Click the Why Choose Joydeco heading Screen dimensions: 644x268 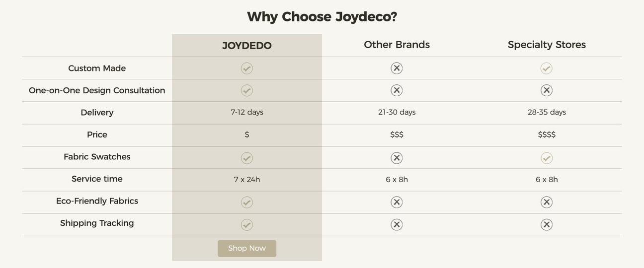coord(322,17)
